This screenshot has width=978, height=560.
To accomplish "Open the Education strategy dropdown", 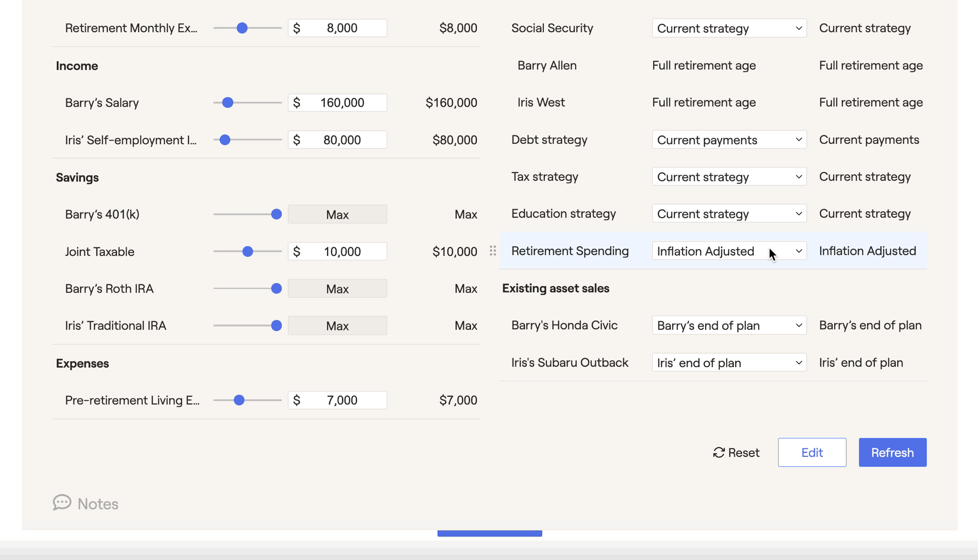I will tap(729, 214).
